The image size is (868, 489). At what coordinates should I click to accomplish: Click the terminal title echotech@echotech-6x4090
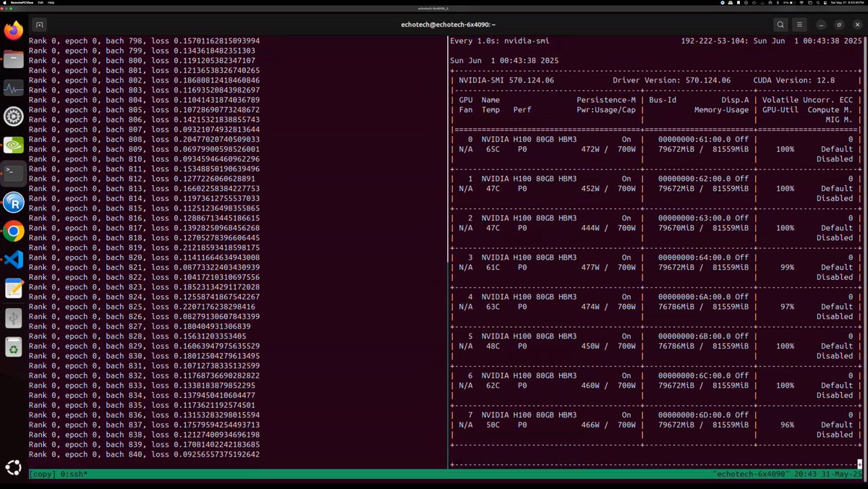tap(448, 25)
